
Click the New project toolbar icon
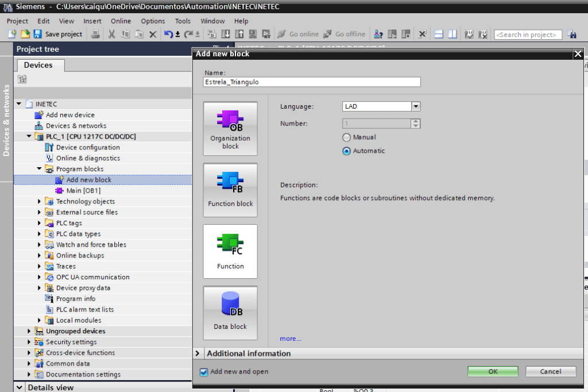(x=12, y=34)
